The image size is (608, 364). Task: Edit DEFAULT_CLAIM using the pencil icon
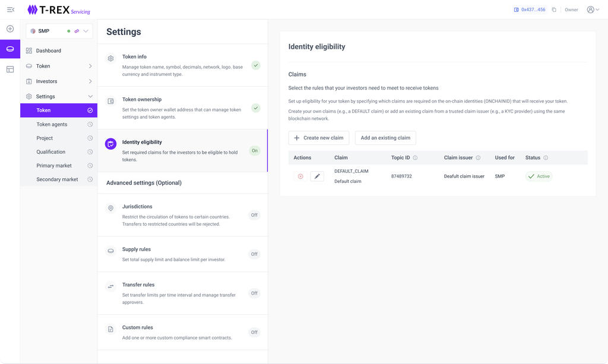click(x=317, y=176)
